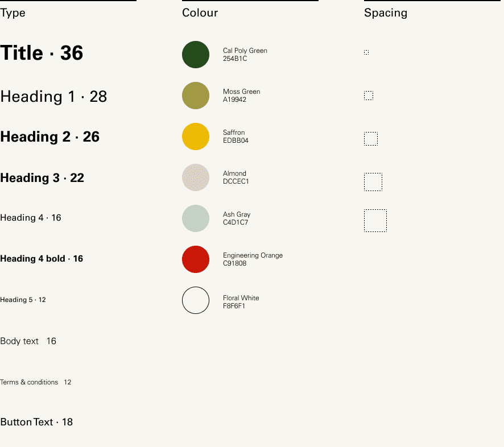504x447 pixels.
Task: Select the Title · 36 text sample
Action: (42, 53)
